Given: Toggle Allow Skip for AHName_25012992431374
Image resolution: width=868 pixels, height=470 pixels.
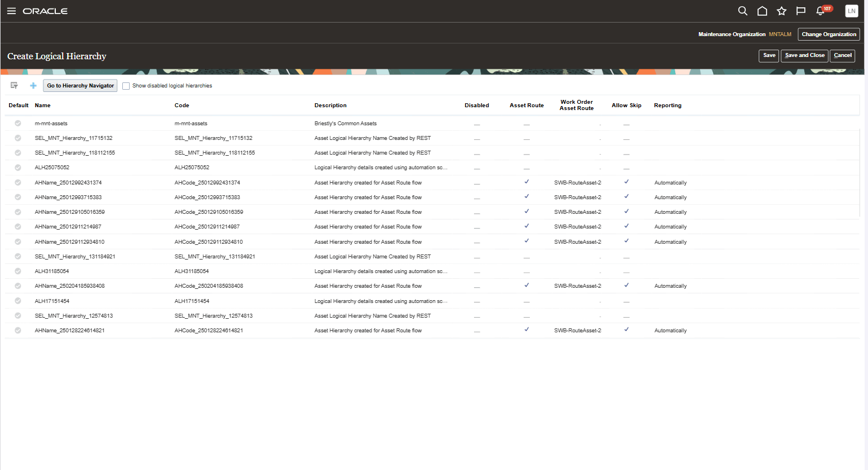Looking at the screenshot, I should click(626, 182).
